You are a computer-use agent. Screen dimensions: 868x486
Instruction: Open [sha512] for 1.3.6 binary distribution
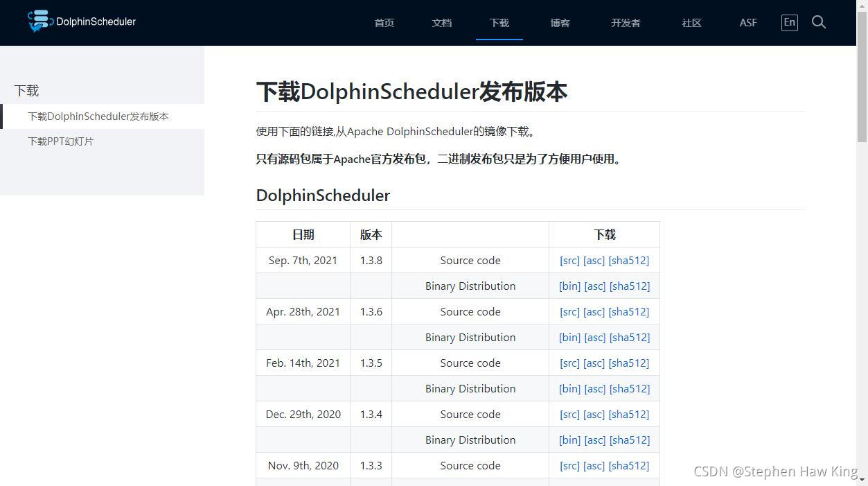tap(630, 338)
